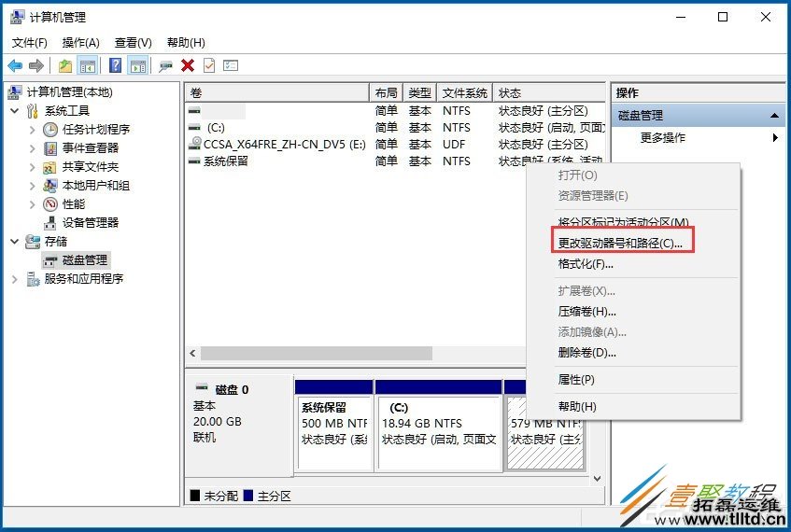Collapse the 存储 tree node
This screenshot has width=791, height=532.
click(15, 242)
